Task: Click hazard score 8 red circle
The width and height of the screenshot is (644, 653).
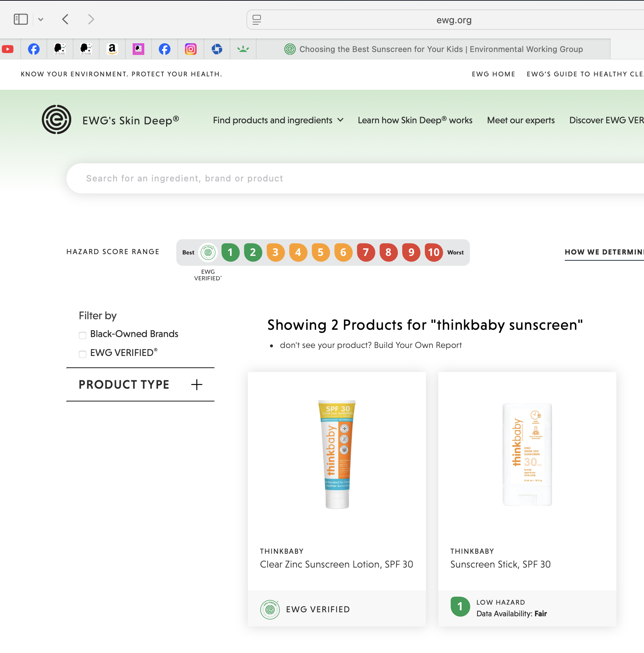Action: point(389,252)
